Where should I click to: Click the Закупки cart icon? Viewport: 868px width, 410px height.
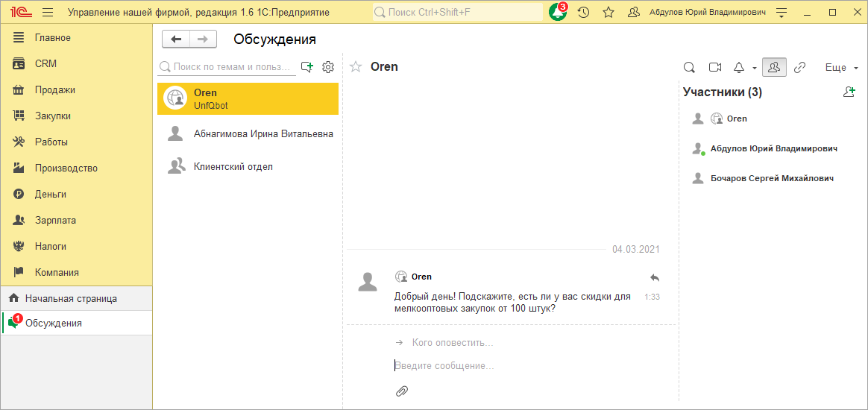[x=19, y=116]
